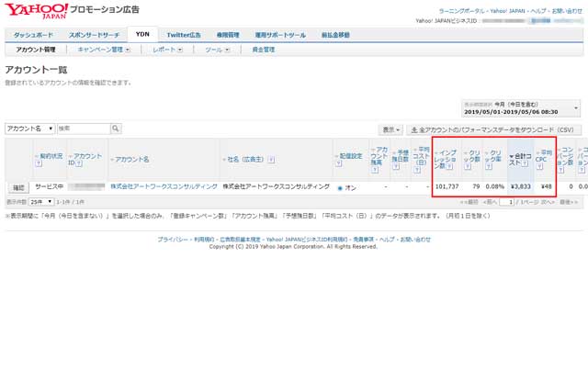Click the 利用規約 footer link
588x392 pixels.
click(204, 239)
